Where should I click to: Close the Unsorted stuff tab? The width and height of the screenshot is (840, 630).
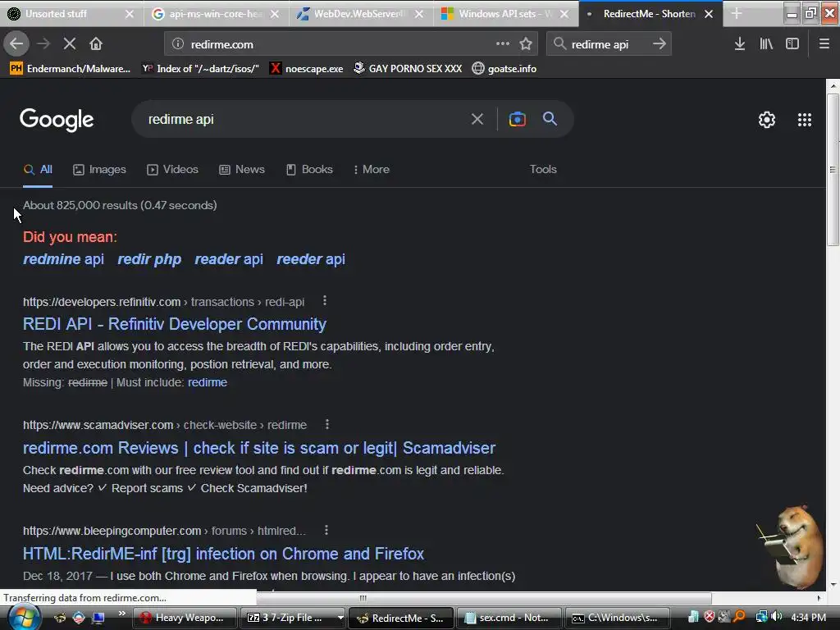pyautogui.click(x=129, y=14)
